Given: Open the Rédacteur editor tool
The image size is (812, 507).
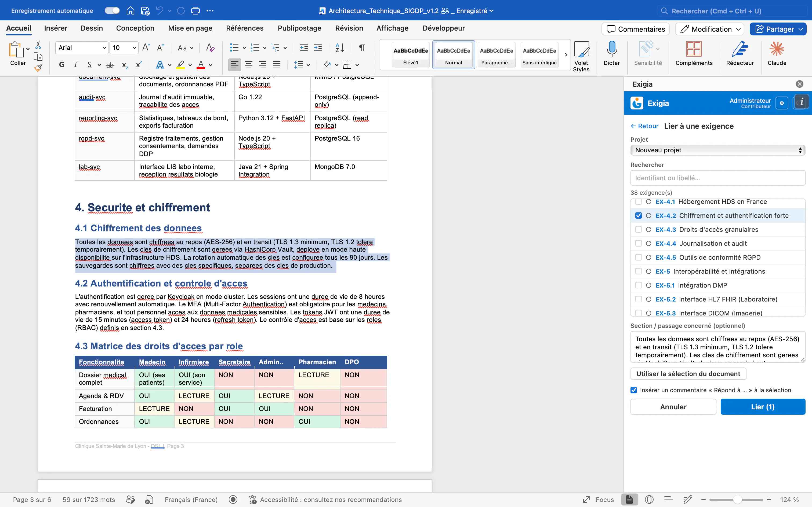Looking at the screenshot, I should pyautogui.click(x=740, y=49).
